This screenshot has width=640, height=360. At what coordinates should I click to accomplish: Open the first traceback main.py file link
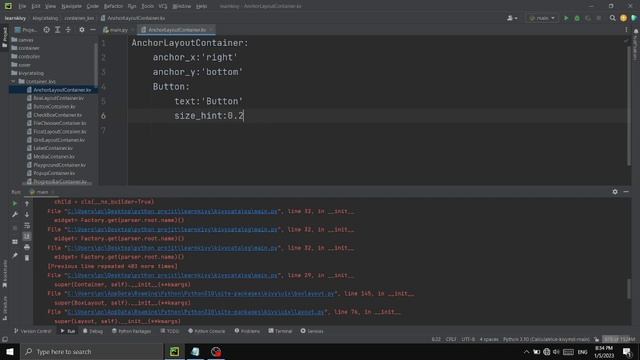[172, 211]
